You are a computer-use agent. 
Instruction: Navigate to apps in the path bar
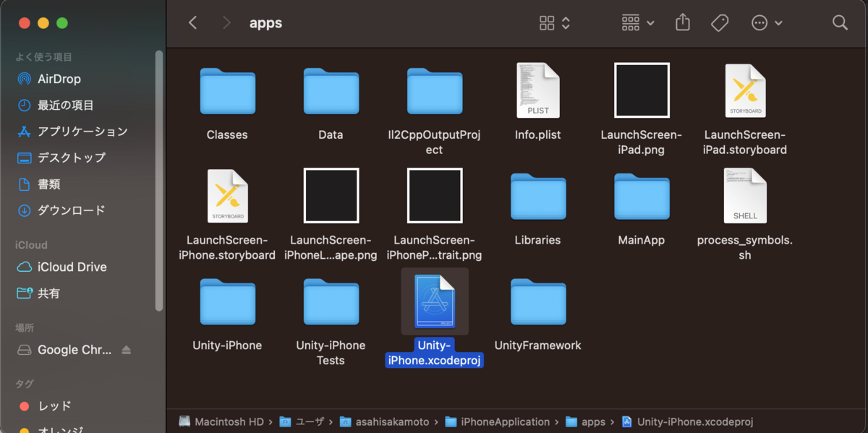(596, 421)
